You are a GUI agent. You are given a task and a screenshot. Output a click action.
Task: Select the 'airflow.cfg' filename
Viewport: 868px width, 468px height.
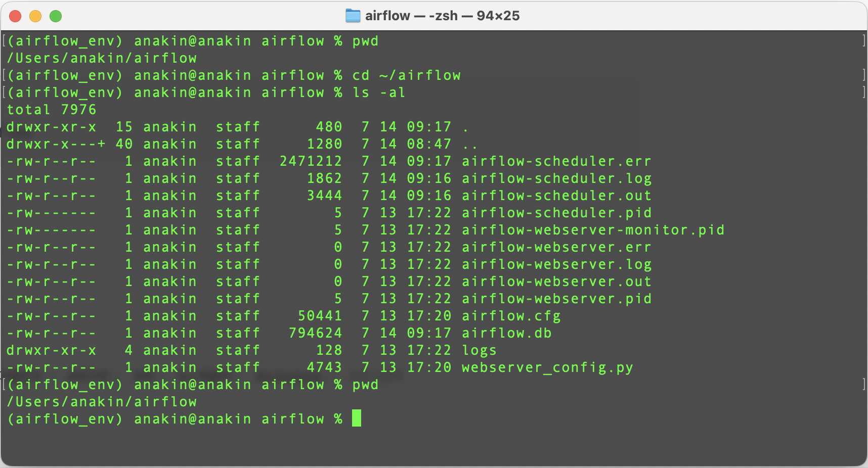[511, 316]
